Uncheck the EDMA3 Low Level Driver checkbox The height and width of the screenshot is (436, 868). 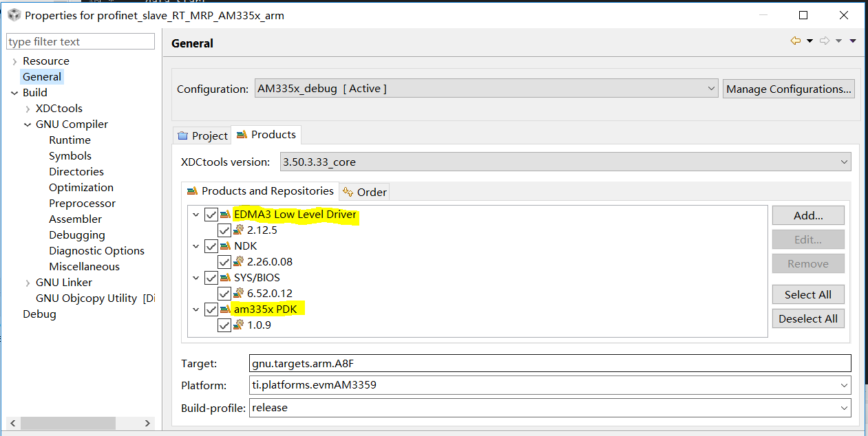pos(211,215)
